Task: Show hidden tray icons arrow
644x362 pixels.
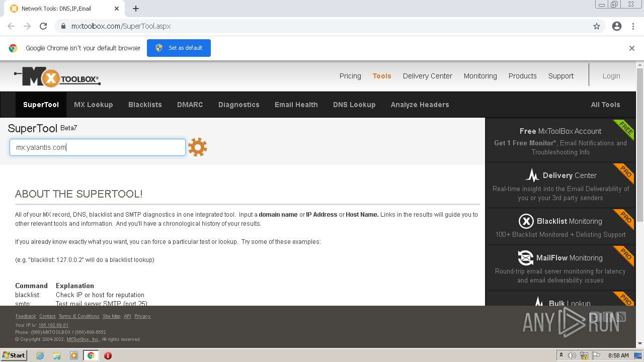Action: tap(560, 355)
